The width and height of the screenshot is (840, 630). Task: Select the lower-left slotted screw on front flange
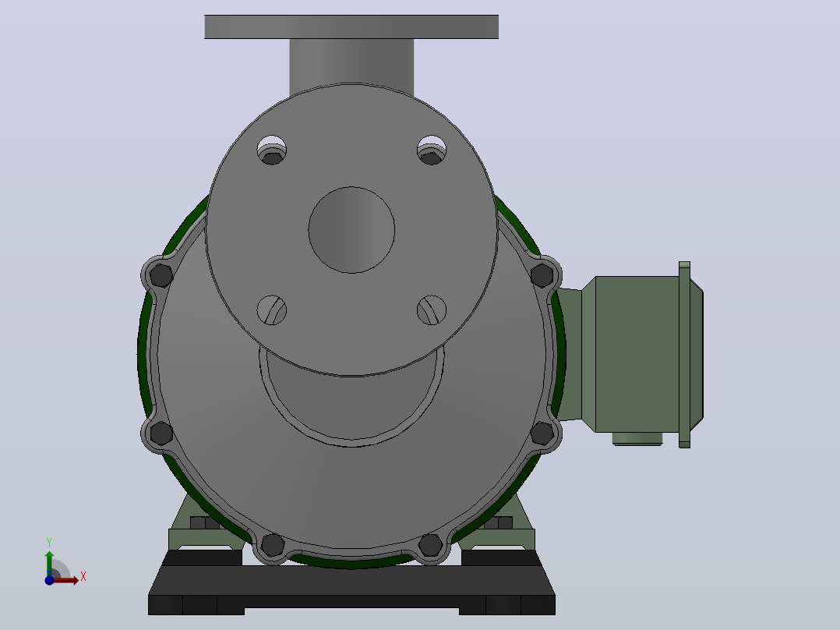pos(272,310)
